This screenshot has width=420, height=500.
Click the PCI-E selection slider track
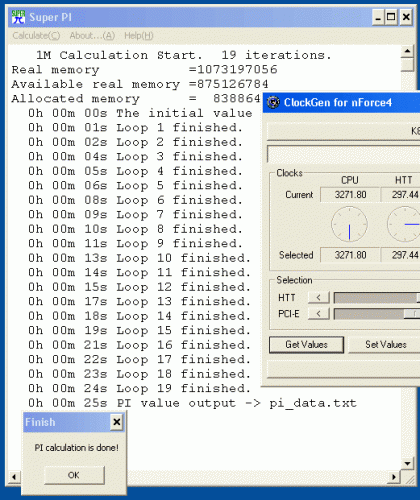[x=377, y=314]
